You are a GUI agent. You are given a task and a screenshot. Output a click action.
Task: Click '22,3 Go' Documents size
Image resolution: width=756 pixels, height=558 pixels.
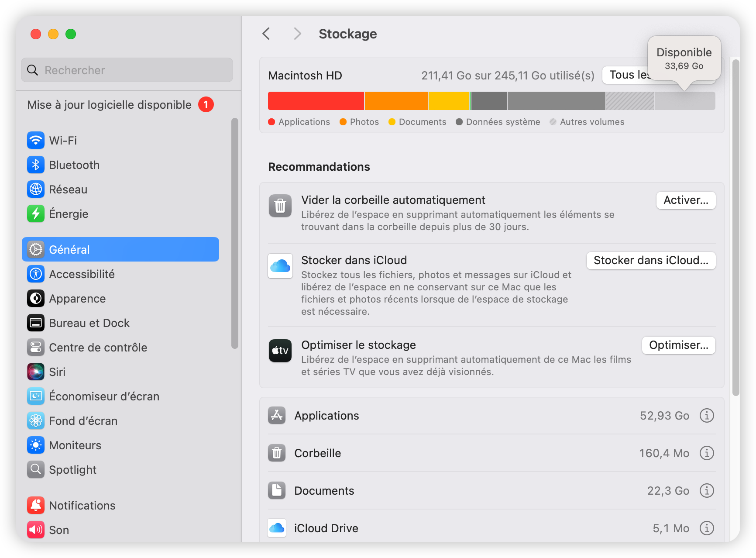tap(668, 491)
